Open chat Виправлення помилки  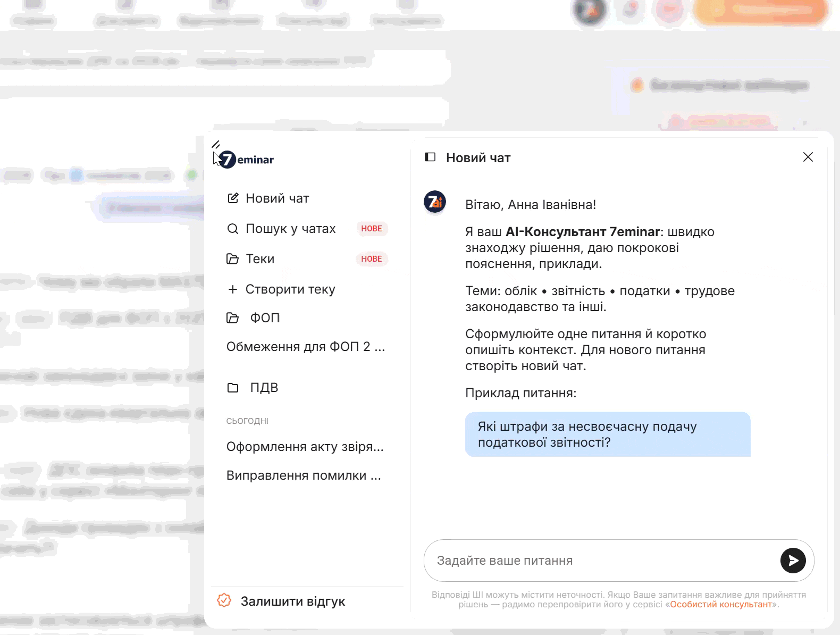click(304, 475)
